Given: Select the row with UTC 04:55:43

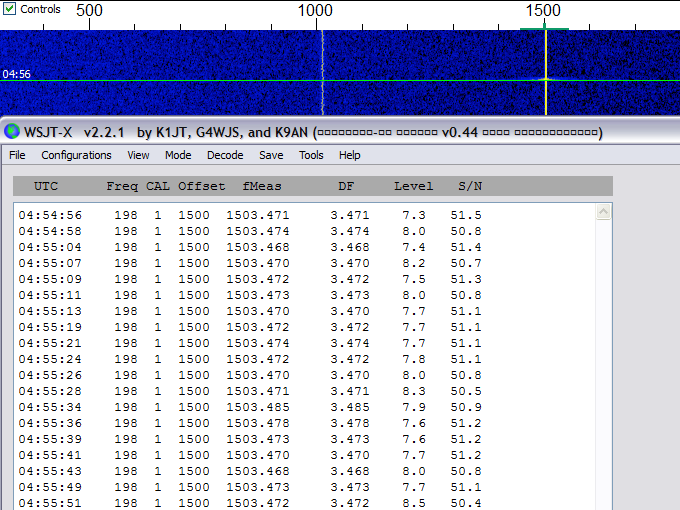Looking at the screenshot, I should [250, 471].
